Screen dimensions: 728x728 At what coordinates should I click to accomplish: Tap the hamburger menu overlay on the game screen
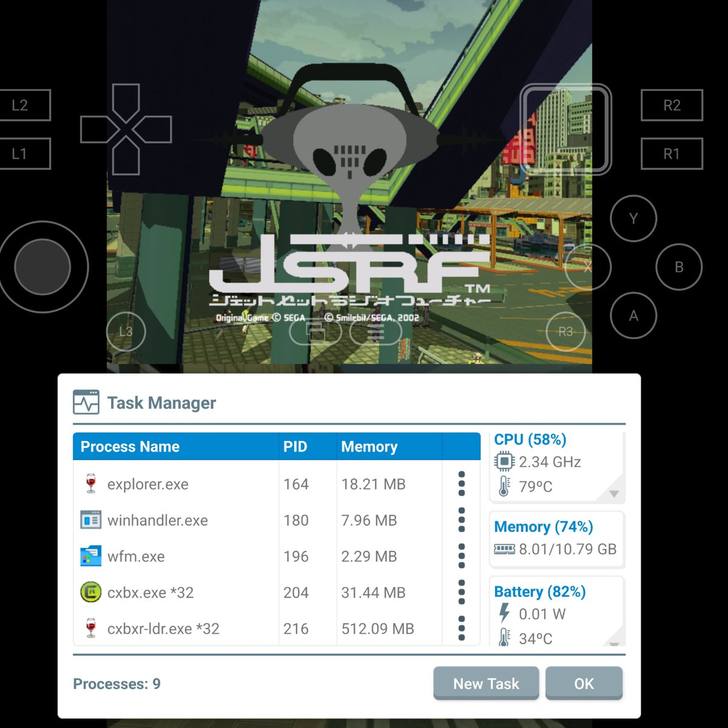click(x=377, y=332)
